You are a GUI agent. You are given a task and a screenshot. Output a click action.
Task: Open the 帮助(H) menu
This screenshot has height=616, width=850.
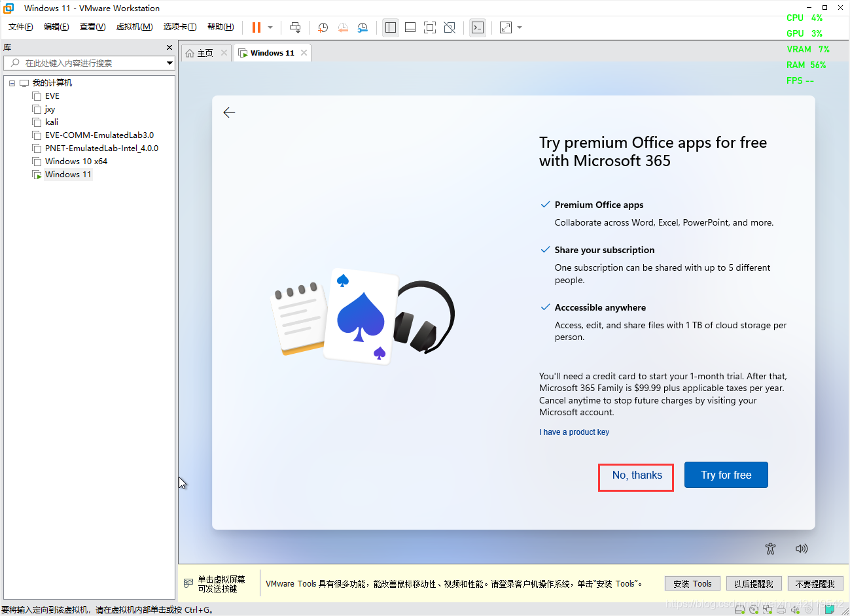[221, 27]
